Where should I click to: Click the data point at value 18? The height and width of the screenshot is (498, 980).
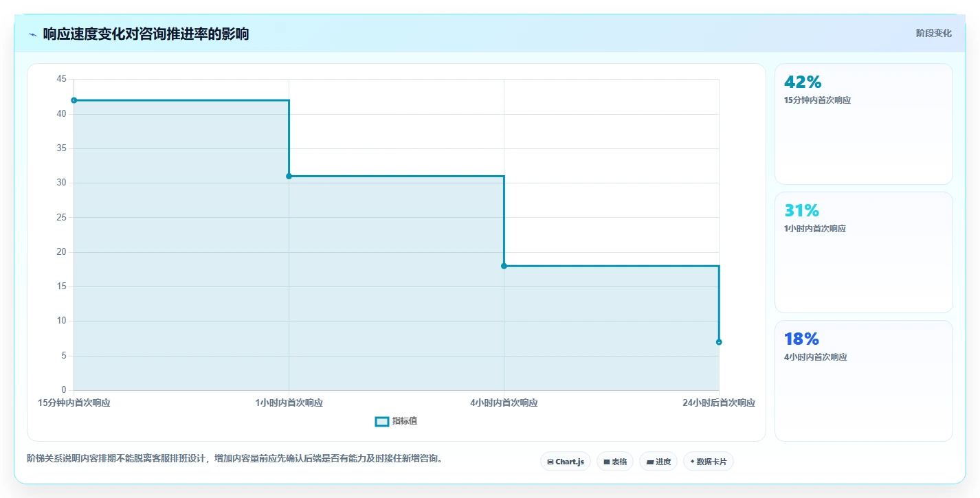504,266
